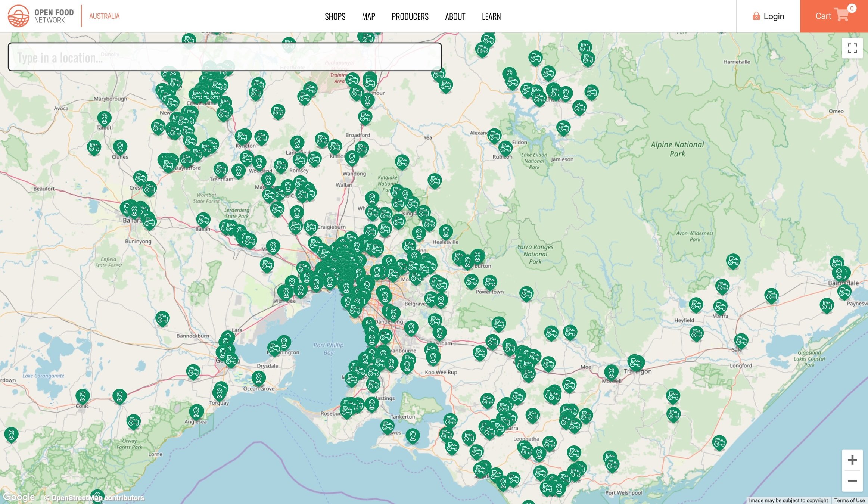This screenshot has height=504, width=868.
Task: Open the LEARN menu item
Action: (491, 16)
